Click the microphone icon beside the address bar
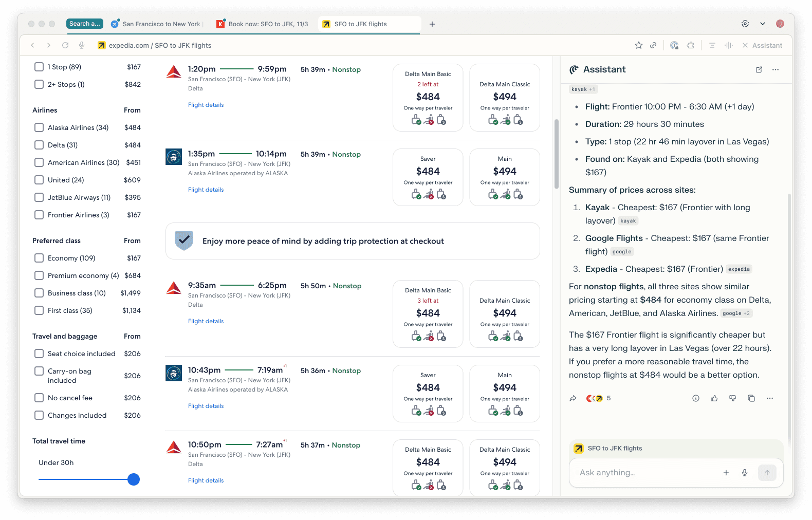 coord(82,45)
